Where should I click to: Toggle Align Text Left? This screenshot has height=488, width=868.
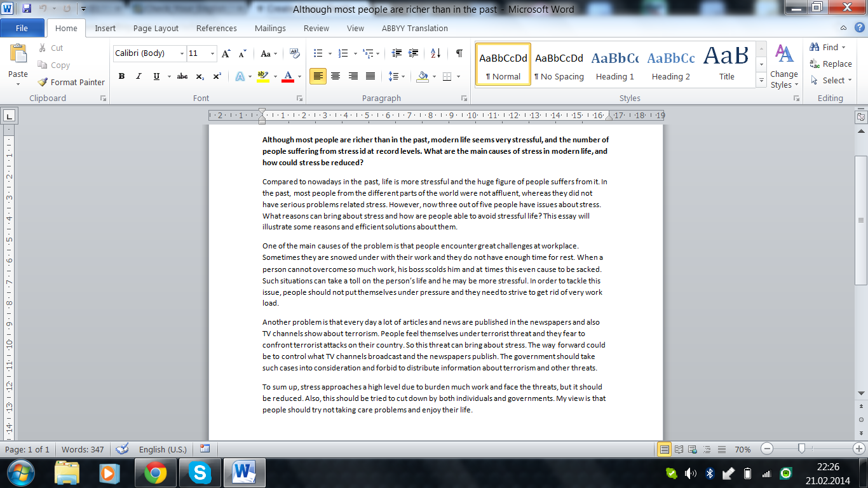(318, 76)
